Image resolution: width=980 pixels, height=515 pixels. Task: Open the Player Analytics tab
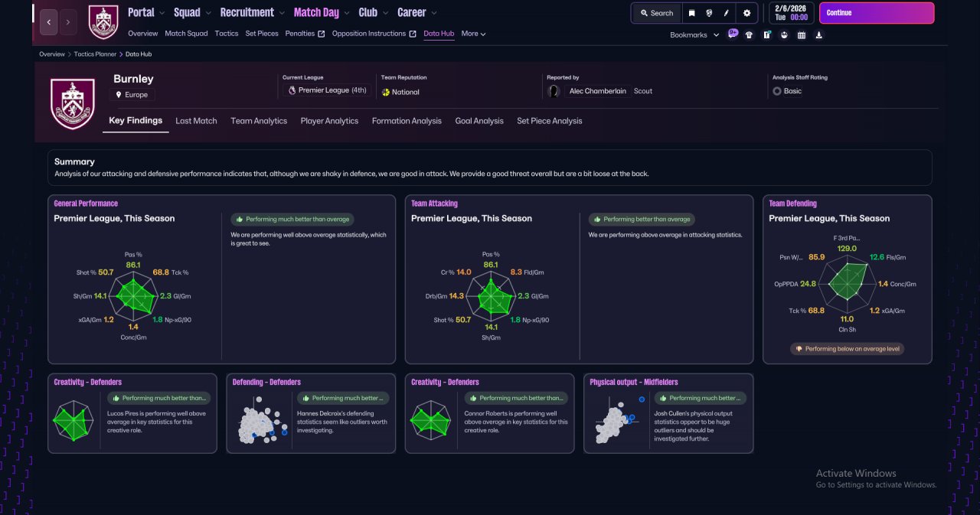pyautogui.click(x=329, y=121)
